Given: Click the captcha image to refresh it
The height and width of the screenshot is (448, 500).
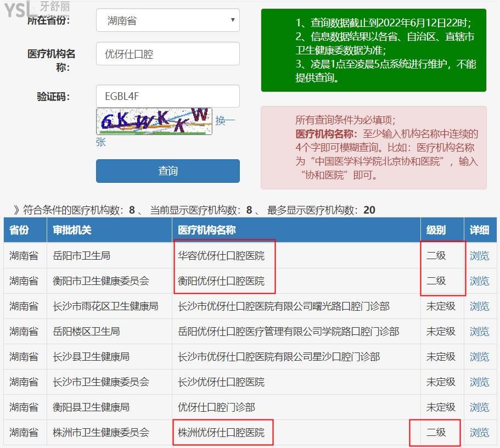Looking at the screenshot, I should 154,121.
